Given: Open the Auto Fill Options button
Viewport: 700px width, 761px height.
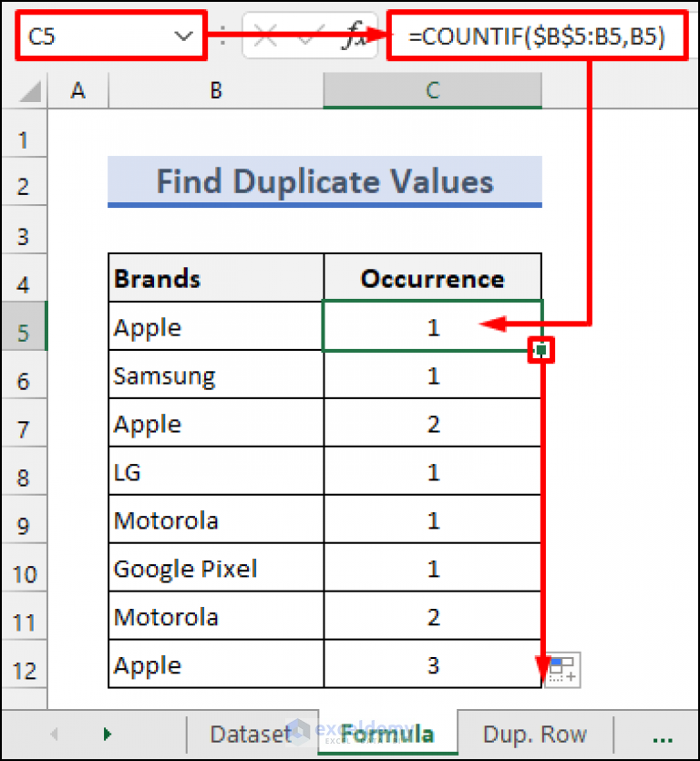Looking at the screenshot, I should click(563, 670).
